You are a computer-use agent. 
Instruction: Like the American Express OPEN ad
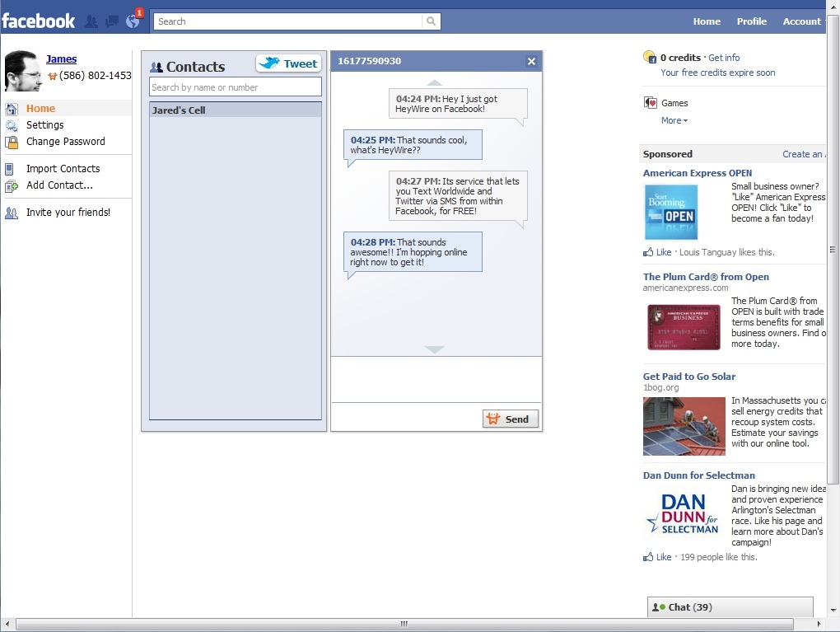(x=664, y=252)
